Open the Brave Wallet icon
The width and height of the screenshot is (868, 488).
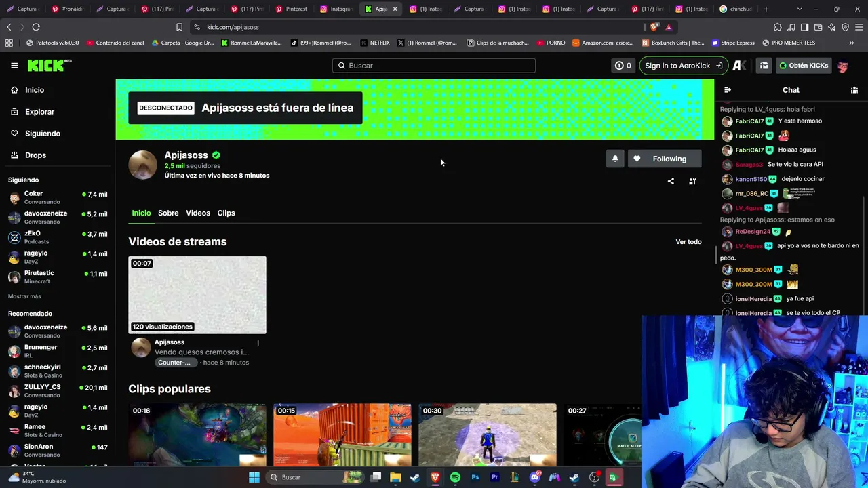coord(818,27)
